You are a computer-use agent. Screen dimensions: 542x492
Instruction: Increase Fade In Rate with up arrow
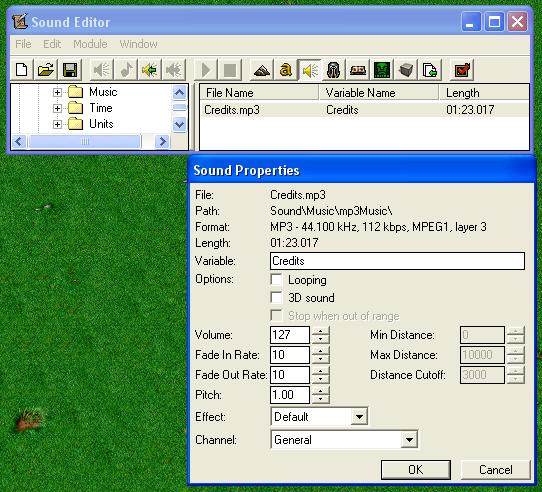[x=321, y=351]
